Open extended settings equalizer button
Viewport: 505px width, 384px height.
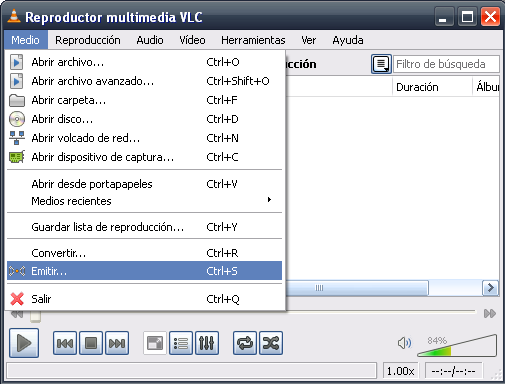click(x=207, y=343)
